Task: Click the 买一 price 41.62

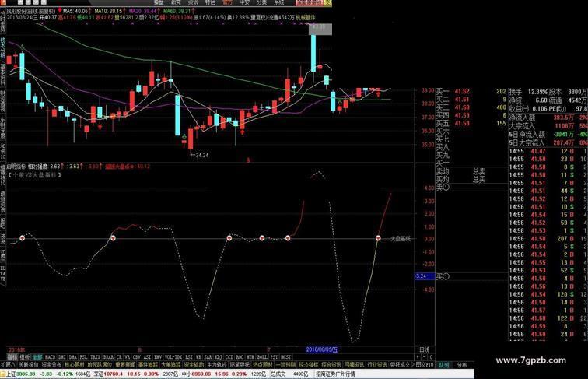Action: click(x=462, y=91)
